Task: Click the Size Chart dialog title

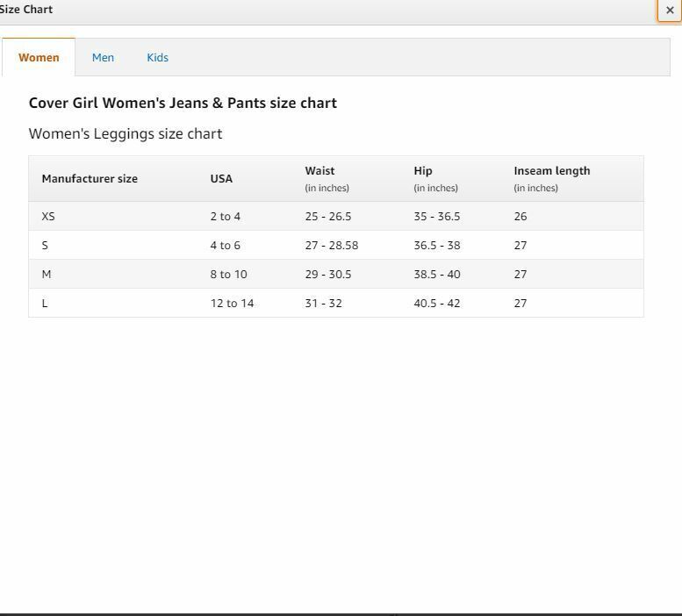Action: tap(26, 9)
